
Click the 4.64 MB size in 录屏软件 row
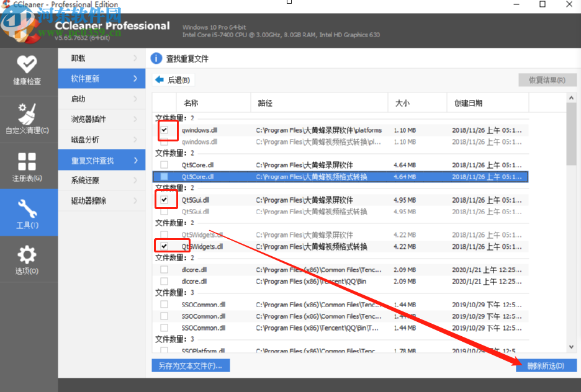click(x=405, y=165)
